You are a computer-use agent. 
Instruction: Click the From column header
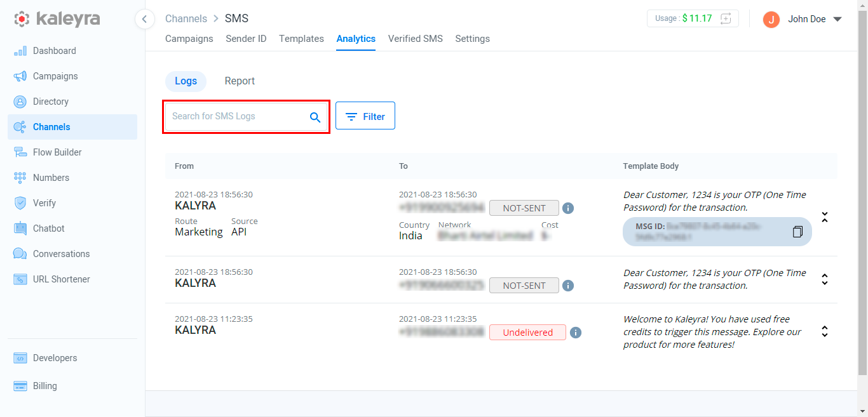184,166
